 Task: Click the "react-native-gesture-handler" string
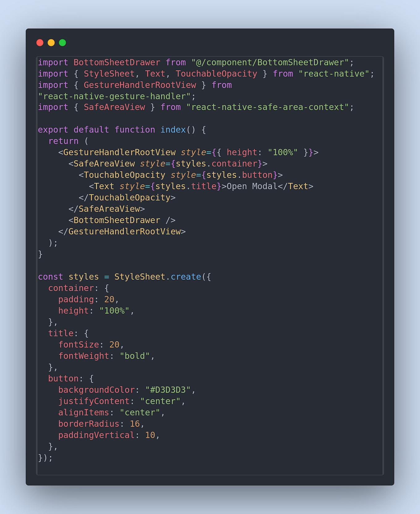coord(114,97)
